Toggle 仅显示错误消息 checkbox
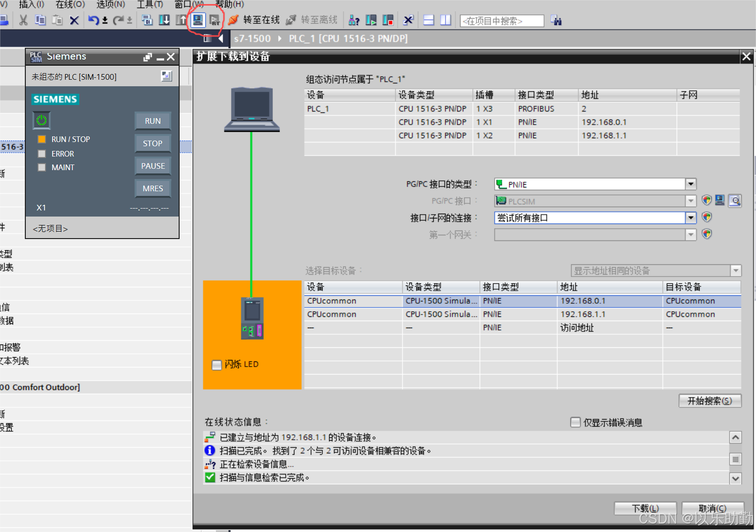The width and height of the screenshot is (756, 532). (575, 422)
